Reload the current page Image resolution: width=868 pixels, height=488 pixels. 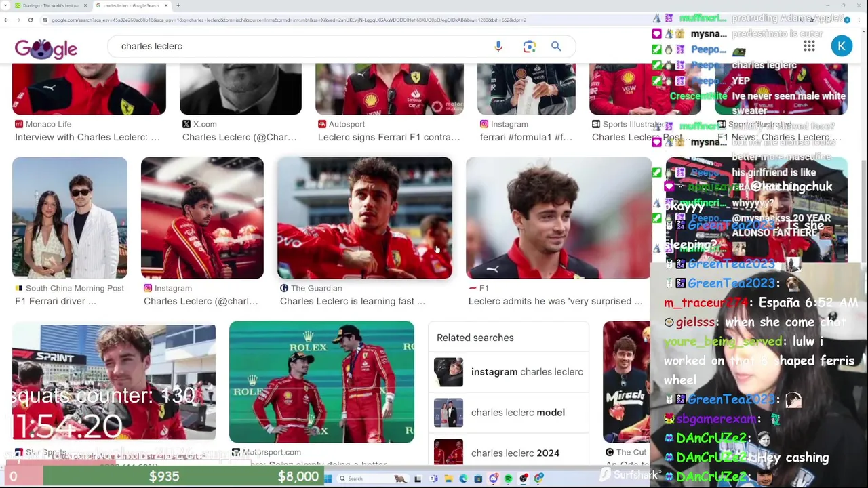[x=31, y=20]
